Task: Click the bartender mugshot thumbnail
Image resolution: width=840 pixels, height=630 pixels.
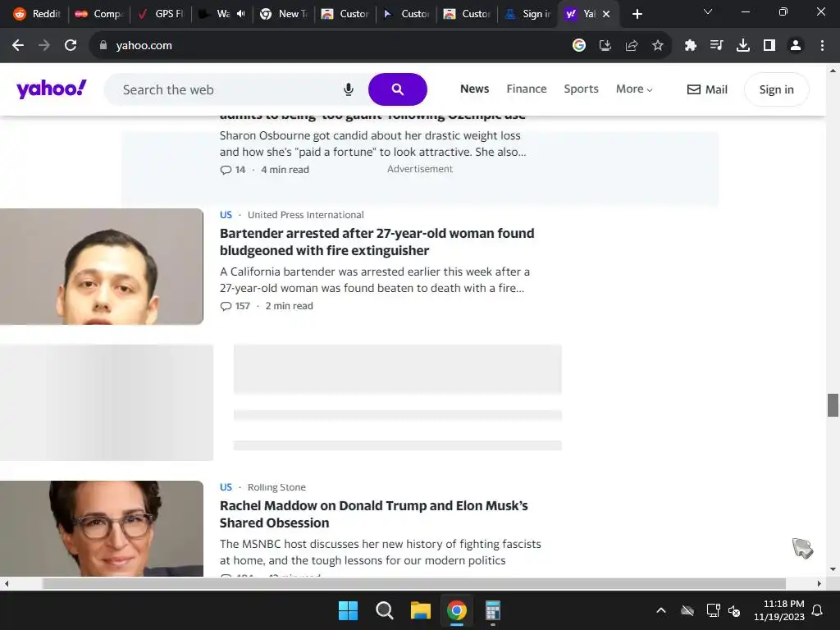Action: 101,267
